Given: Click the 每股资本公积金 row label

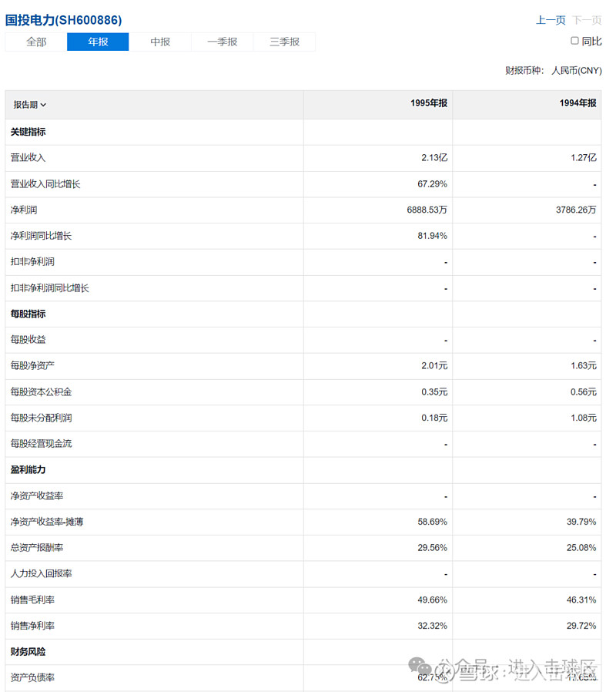Looking at the screenshot, I should point(41,392).
